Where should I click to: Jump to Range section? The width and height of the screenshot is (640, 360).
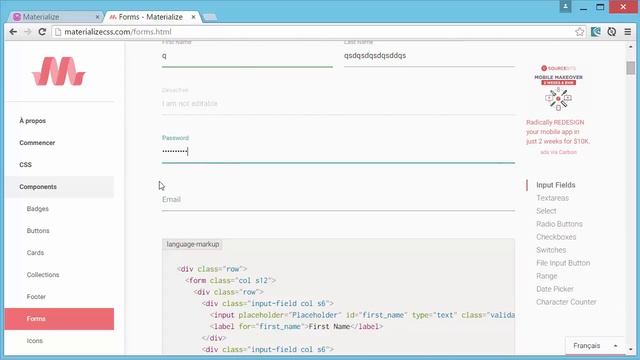coord(547,276)
